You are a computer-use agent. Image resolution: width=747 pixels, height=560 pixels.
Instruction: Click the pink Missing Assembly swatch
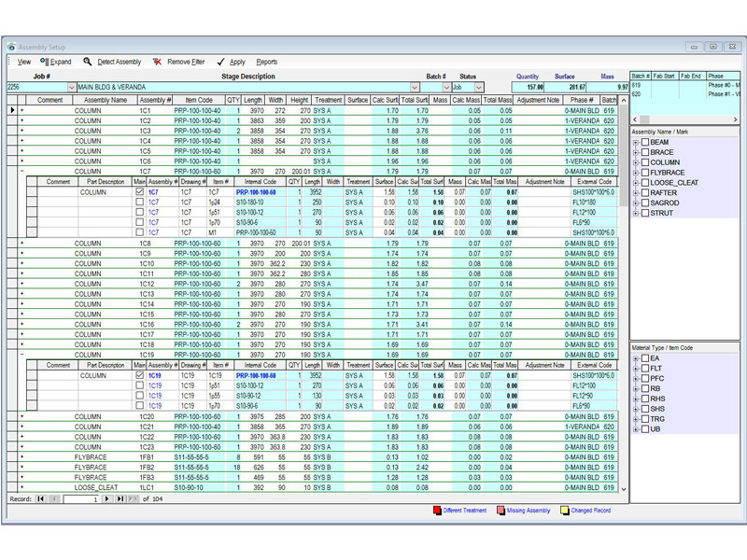pyautogui.click(x=500, y=510)
